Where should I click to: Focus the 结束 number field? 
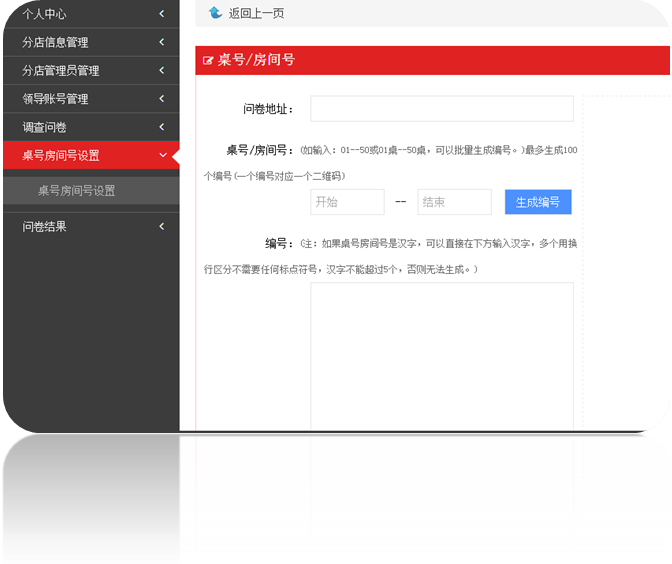tap(454, 202)
